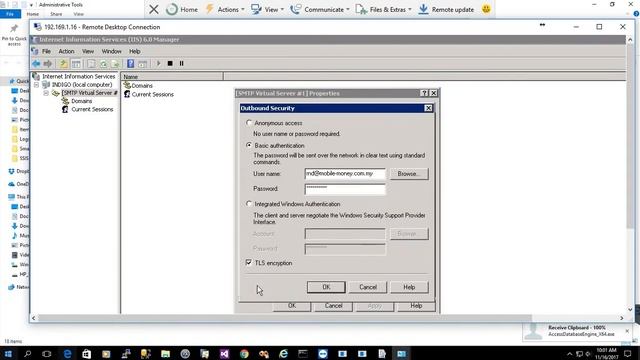This screenshot has height=360, width=640.
Task: Go back with the blue arrow in IIS toolbar
Action: pyautogui.click(x=36, y=64)
